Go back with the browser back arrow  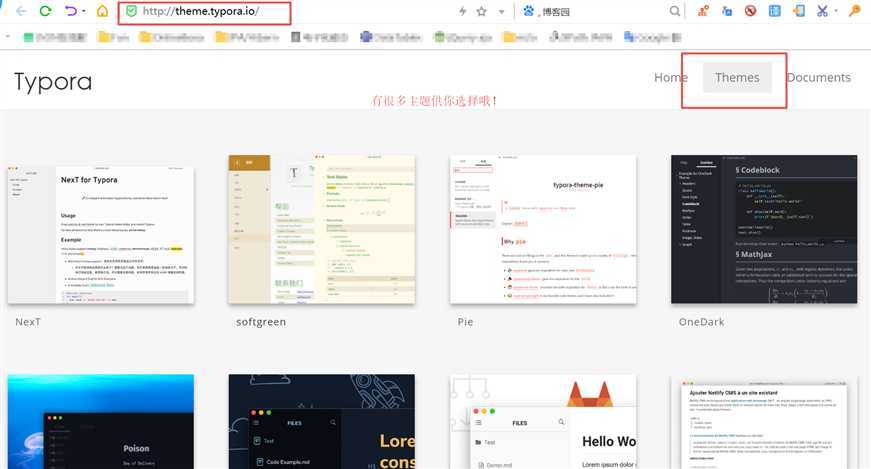[21, 11]
